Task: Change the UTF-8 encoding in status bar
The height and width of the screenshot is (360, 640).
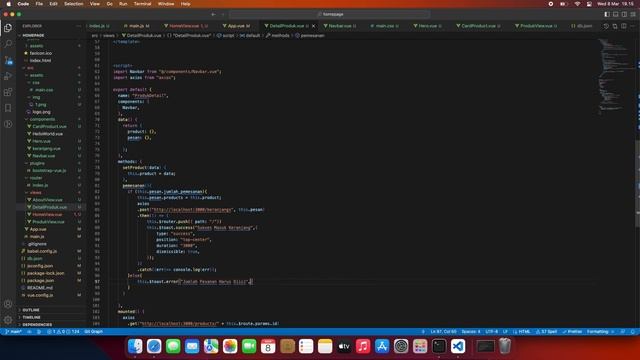Action: [491, 332]
